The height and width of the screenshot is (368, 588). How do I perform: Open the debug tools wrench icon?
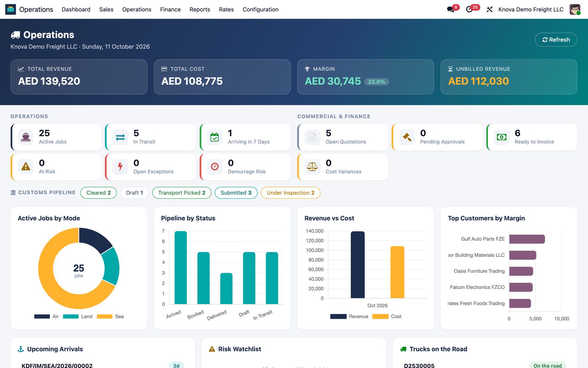click(x=490, y=10)
